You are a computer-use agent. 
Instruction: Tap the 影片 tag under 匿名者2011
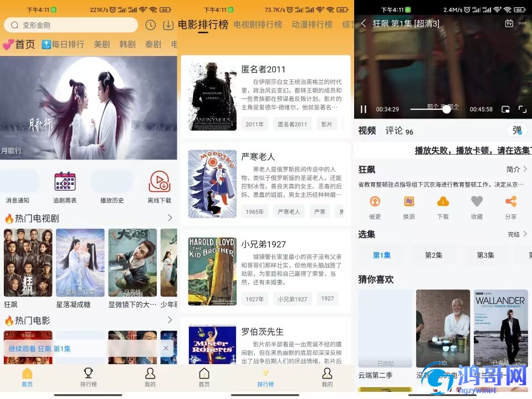pos(327,124)
